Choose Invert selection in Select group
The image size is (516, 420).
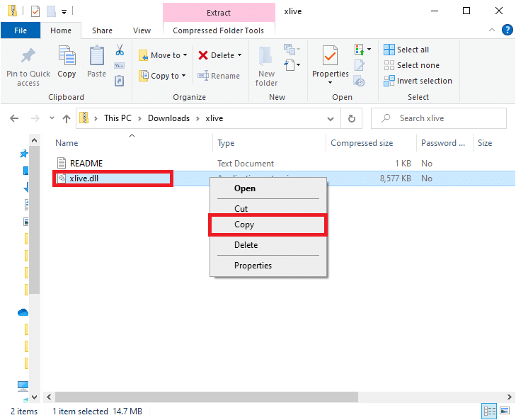[418, 81]
